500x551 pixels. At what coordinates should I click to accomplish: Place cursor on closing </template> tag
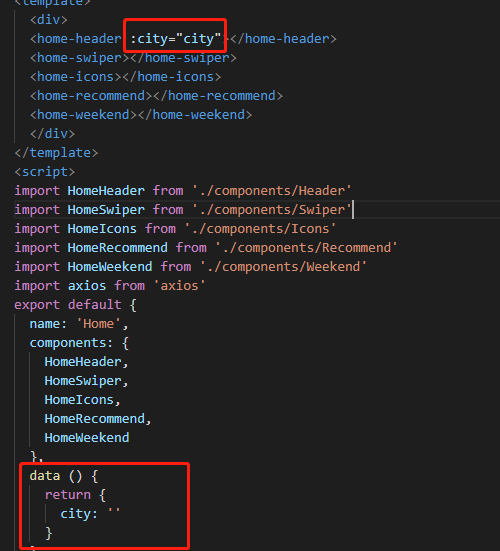pyautogui.click(x=56, y=153)
